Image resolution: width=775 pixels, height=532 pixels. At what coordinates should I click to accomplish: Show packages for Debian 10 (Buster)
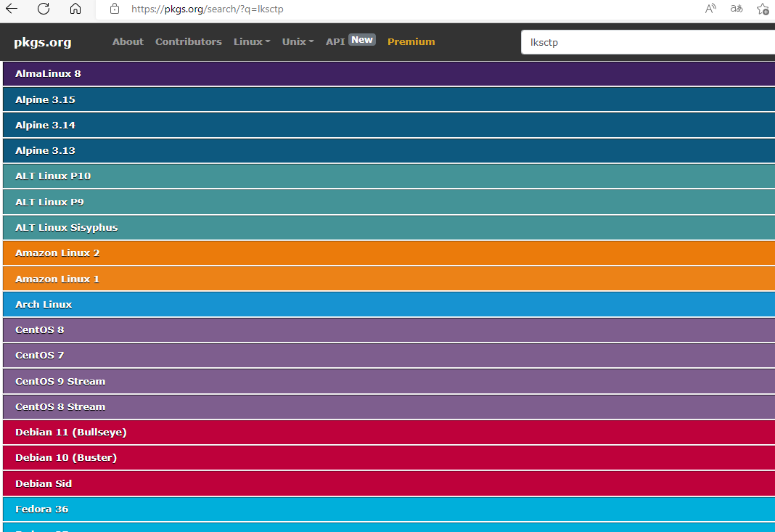pyautogui.click(x=389, y=458)
